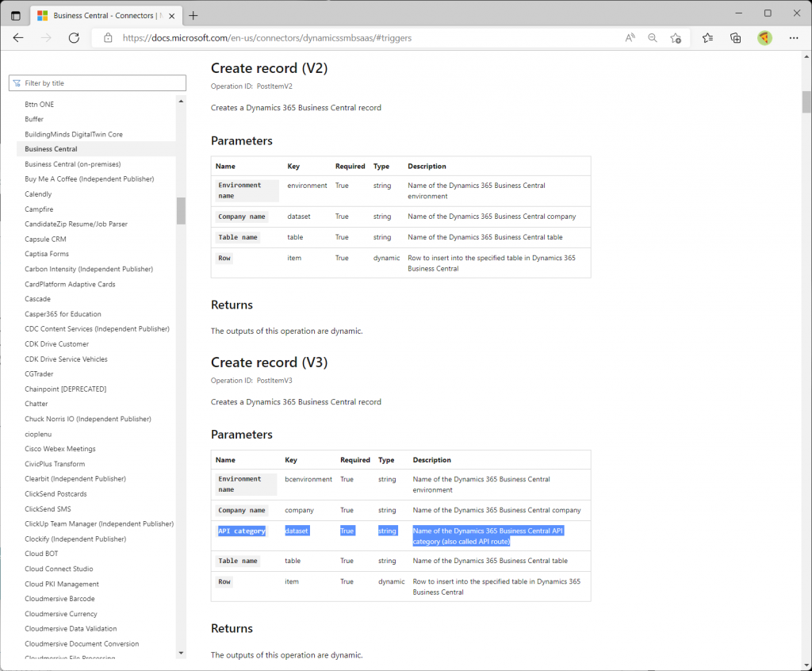The image size is (812, 671).
Task: Open the Campfire connector link
Action: tap(39, 209)
